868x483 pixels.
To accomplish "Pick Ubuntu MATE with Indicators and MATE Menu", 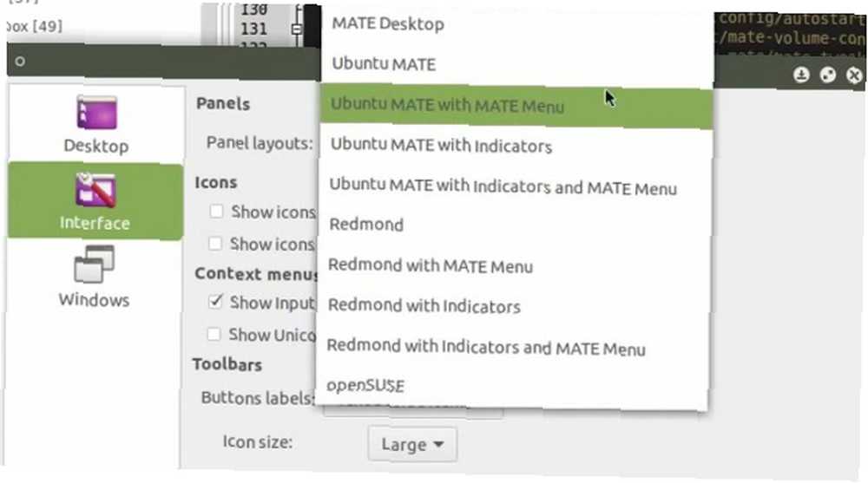I will tap(515, 186).
